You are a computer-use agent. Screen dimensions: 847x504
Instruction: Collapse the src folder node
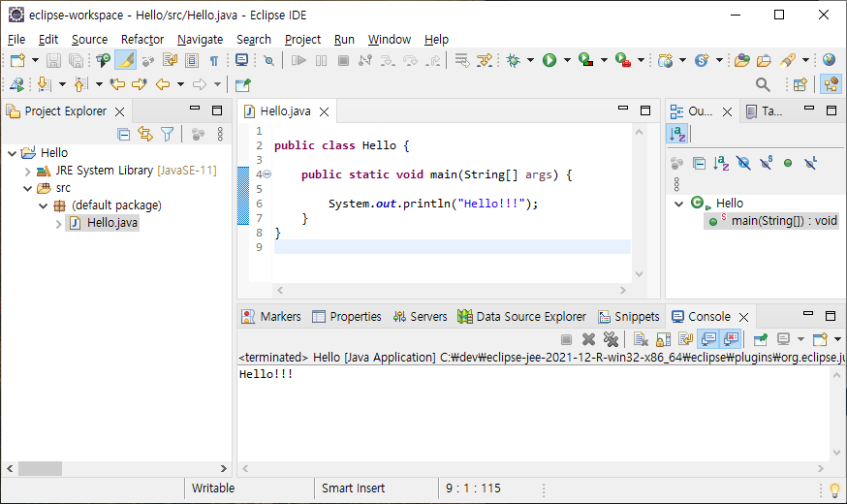click(x=27, y=189)
